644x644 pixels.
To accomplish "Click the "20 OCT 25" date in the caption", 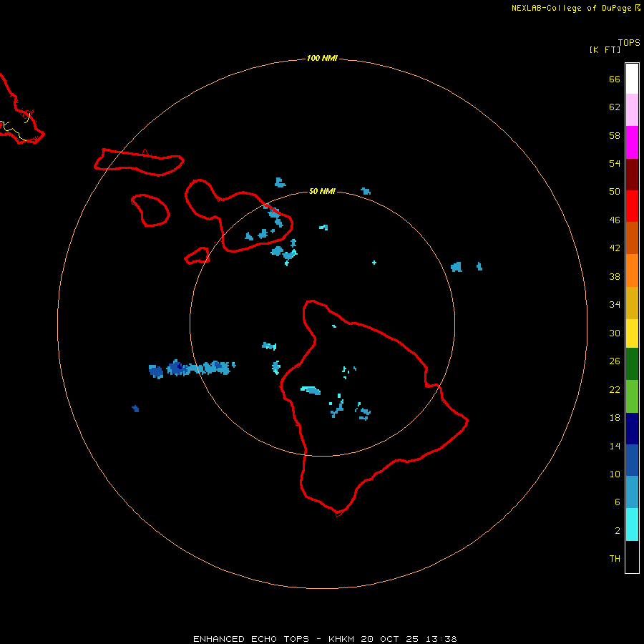I will [389, 639].
